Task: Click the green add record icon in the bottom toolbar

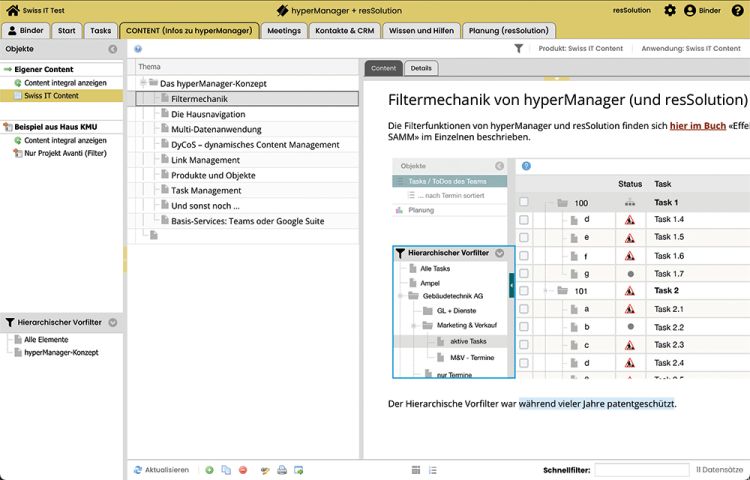Action: [x=210, y=470]
